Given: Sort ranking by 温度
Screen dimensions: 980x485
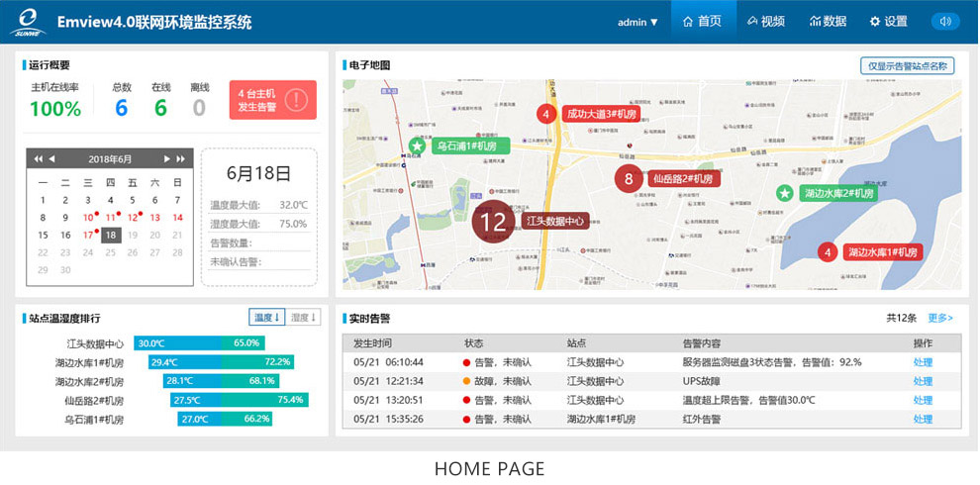Looking at the screenshot, I should [267, 318].
